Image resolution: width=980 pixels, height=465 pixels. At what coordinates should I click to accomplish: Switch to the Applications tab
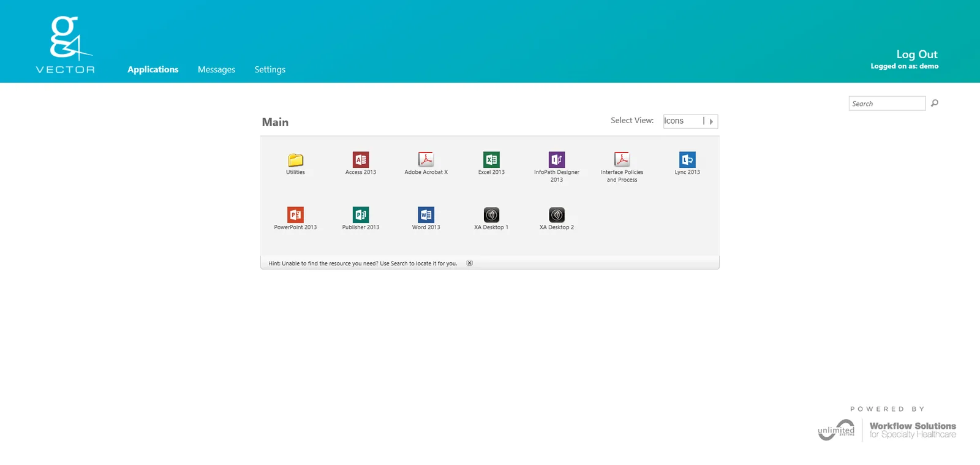click(153, 70)
